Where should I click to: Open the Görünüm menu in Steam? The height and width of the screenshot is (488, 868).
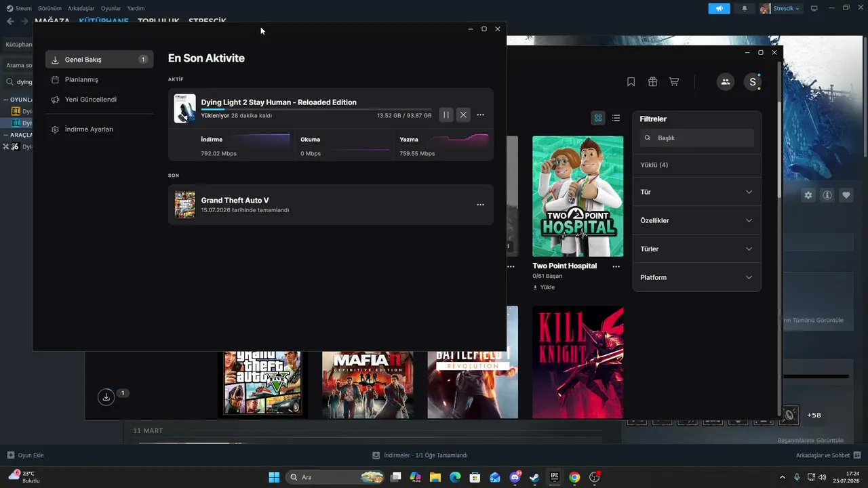[x=50, y=8]
